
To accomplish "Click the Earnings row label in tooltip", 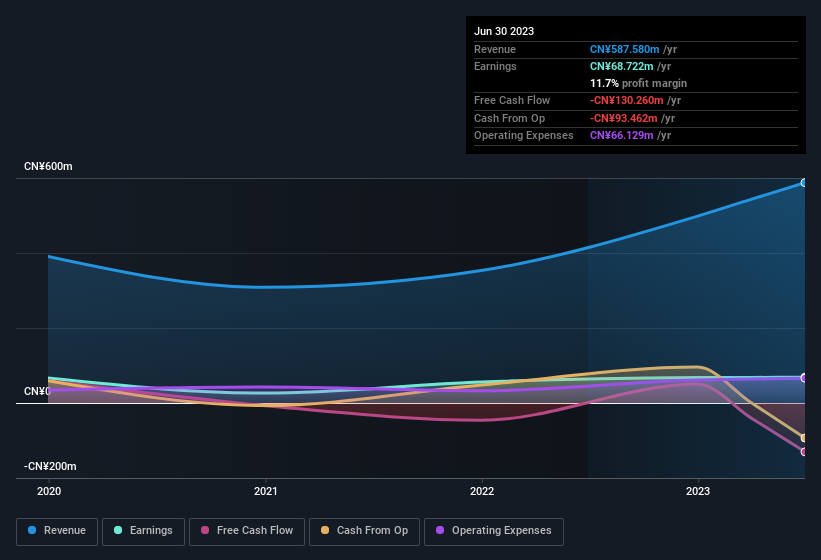I will 495,66.
